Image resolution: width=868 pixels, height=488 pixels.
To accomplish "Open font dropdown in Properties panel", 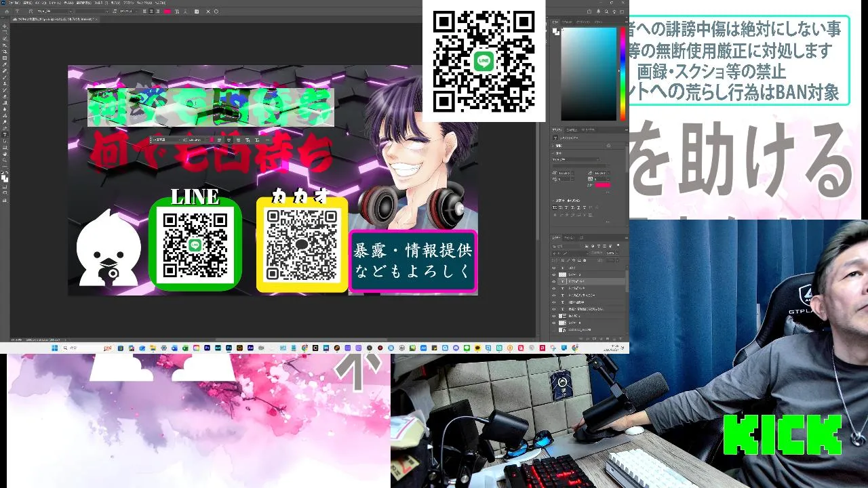I will pos(576,159).
